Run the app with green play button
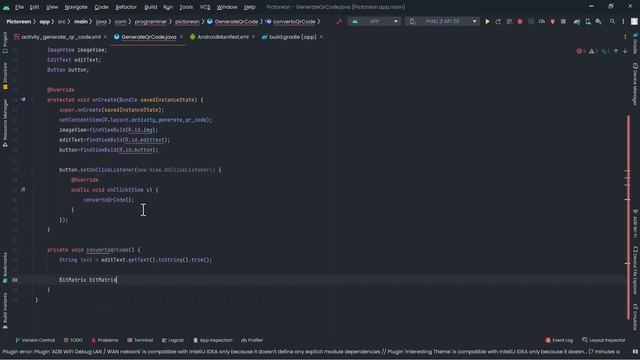This screenshot has width=640, height=360. 487,21
